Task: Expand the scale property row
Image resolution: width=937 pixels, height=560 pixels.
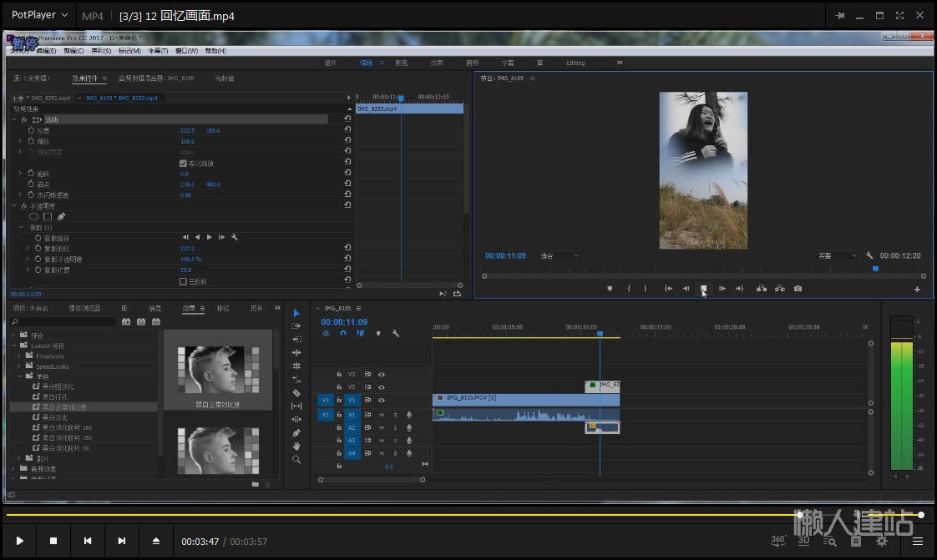Action: click(x=20, y=141)
